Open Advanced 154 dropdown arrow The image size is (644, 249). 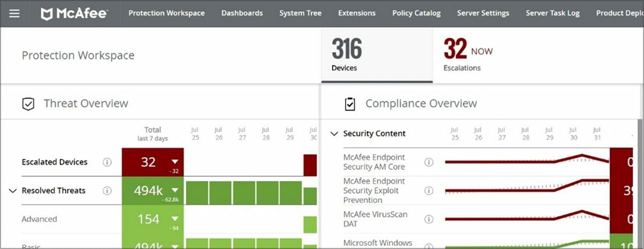click(x=175, y=219)
